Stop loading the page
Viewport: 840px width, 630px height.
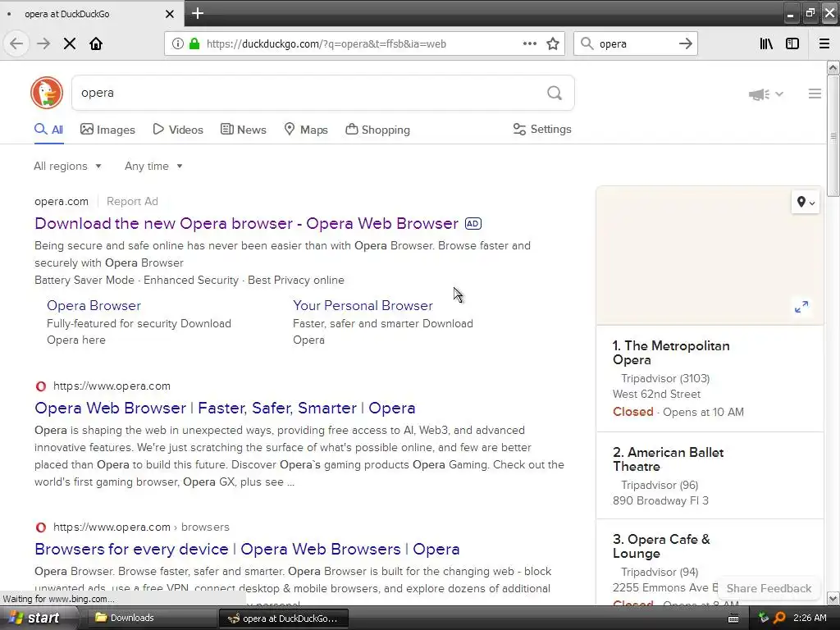[70, 43]
